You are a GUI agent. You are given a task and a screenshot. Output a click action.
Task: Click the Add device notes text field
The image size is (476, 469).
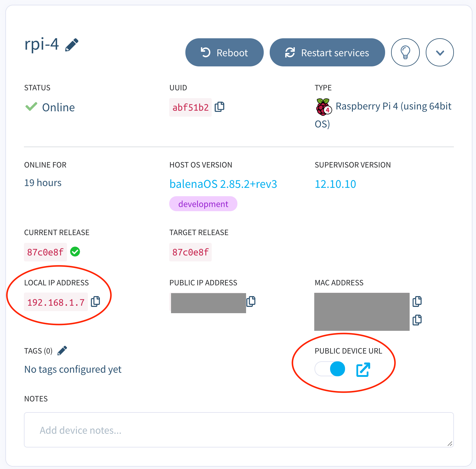click(x=239, y=430)
